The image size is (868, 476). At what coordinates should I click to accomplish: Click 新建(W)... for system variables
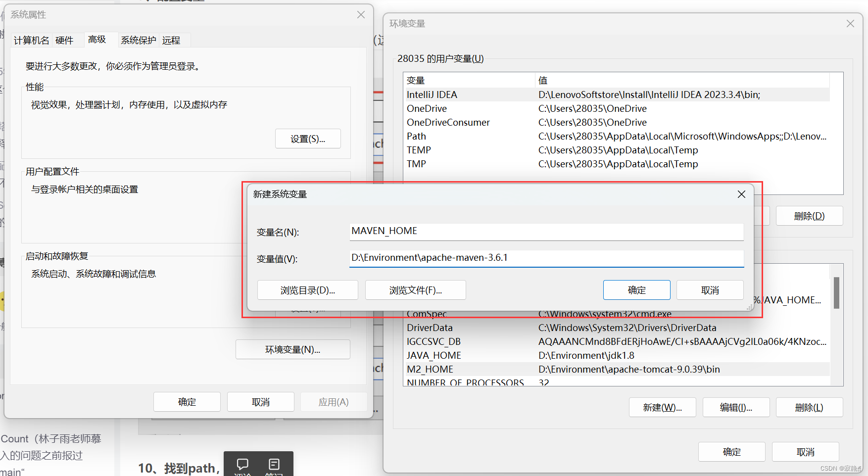coord(663,408)
